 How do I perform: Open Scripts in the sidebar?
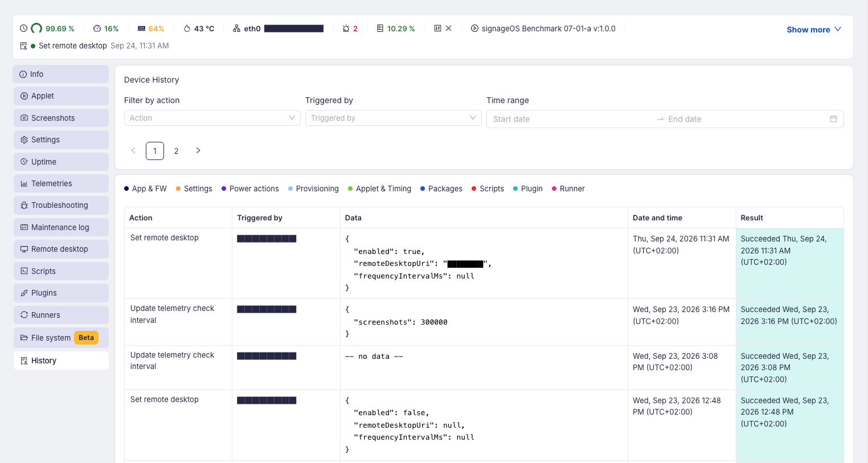[61, 271]
